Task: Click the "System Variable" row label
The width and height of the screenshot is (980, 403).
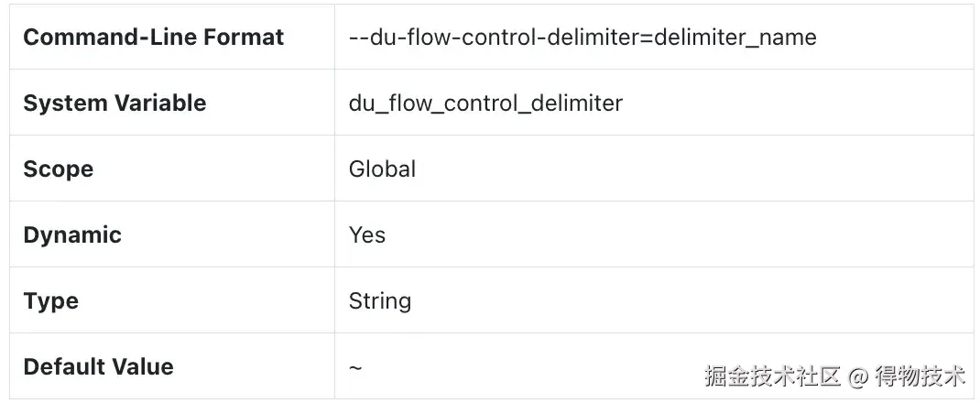Action: pos(114,103)
